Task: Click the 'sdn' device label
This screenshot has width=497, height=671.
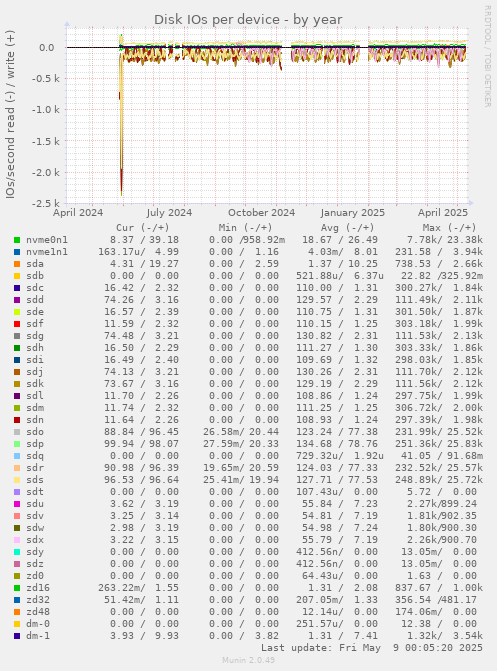Action: (35, 420)
